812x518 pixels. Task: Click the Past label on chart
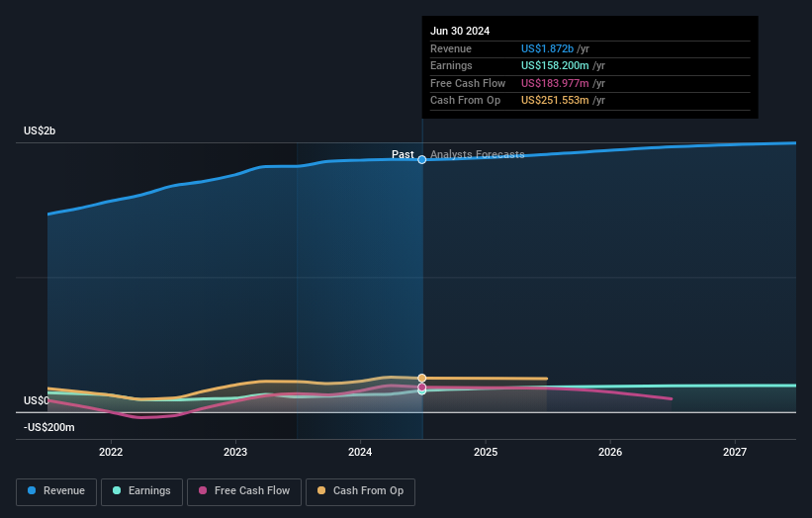403,154
